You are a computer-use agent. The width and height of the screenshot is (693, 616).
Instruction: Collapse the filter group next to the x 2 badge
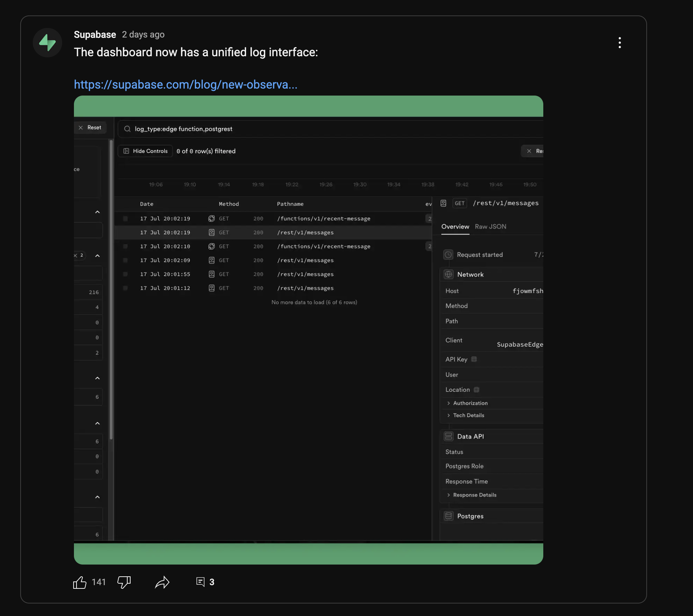point(97,256)
